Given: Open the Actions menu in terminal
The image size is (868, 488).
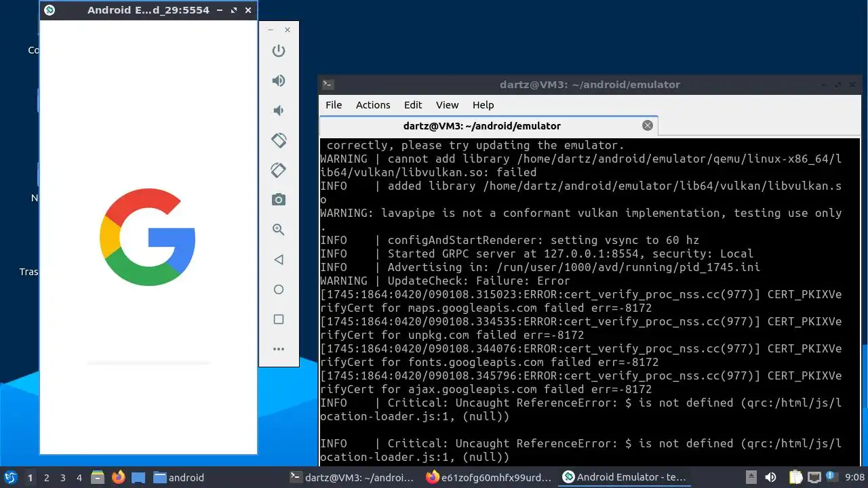Looking at the screenshot, I should pyautogui.click(x=373, y=105).
